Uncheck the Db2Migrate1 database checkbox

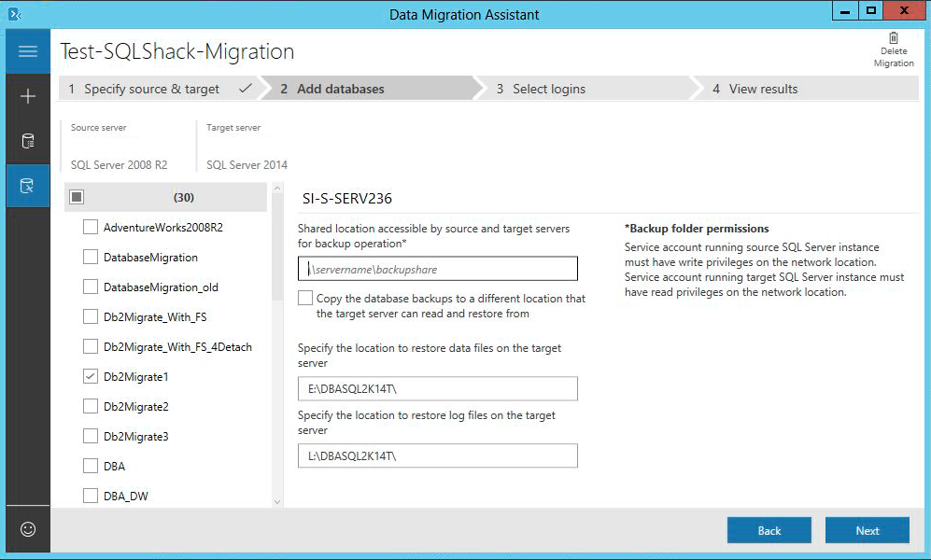(x=91, y=377)
